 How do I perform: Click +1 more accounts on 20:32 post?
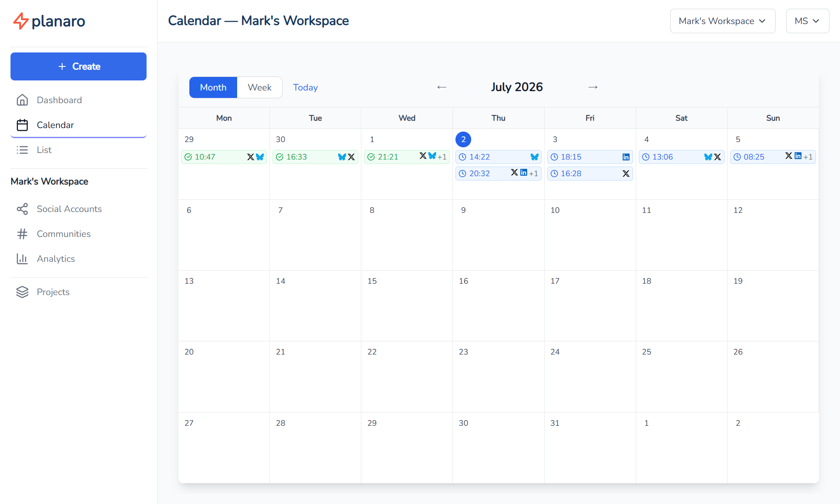[x=533, y=174]
